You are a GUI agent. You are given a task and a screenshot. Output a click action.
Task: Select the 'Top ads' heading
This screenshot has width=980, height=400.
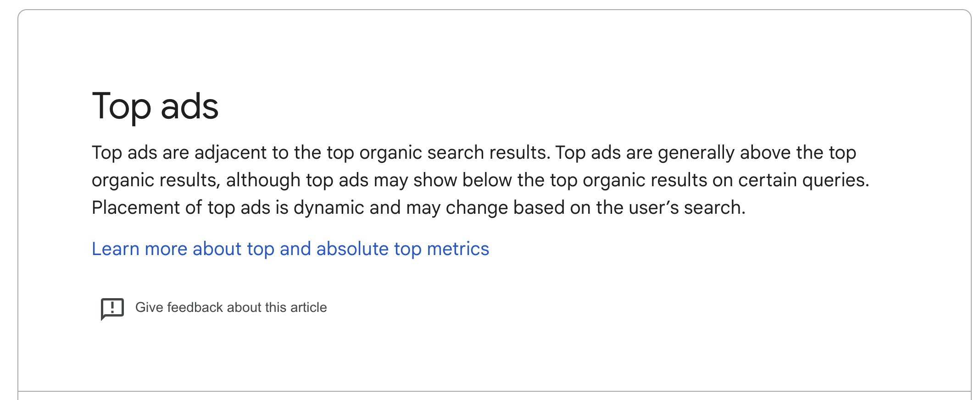[155, 106]
